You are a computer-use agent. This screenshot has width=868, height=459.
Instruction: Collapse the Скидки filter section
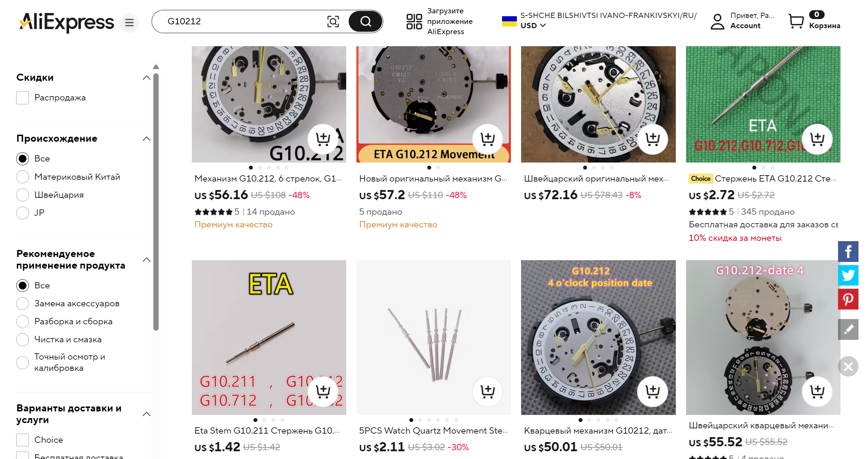pos(147,78)
